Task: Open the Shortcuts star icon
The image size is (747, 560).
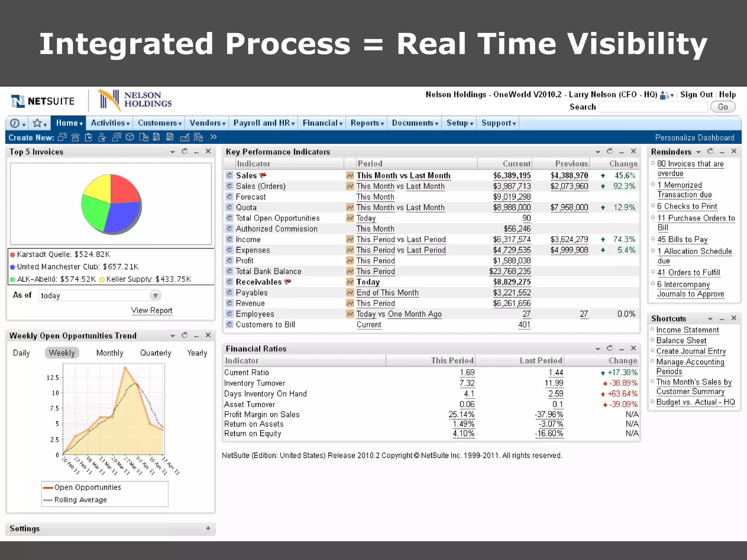Action: 37,123
